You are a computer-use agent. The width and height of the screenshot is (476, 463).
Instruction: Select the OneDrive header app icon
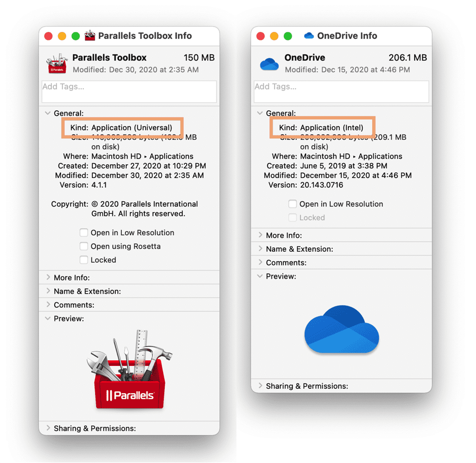pyautogui.click(x=269, y=64)
